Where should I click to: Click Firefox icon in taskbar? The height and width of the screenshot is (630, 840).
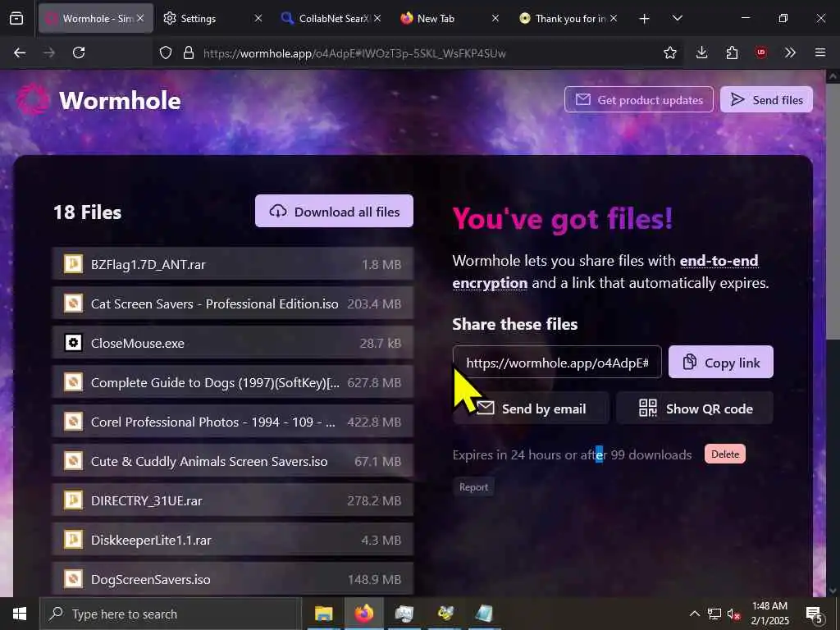(x=363, y=614)
